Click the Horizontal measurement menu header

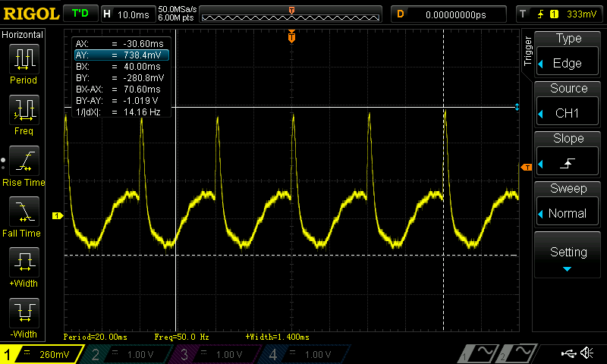point(24,35)
